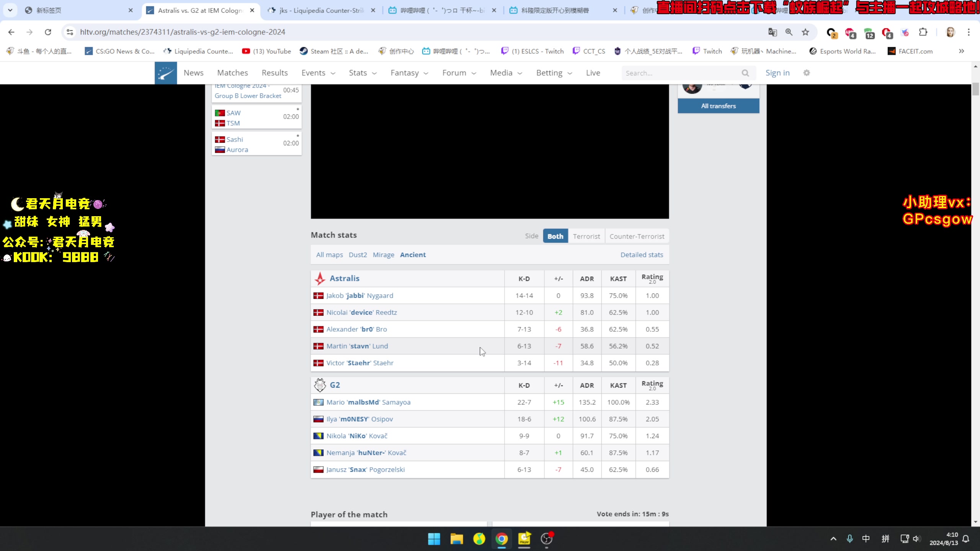980x551 pixels.
Task: Expand the Betting dropdown menu
Action: point(554,73)
